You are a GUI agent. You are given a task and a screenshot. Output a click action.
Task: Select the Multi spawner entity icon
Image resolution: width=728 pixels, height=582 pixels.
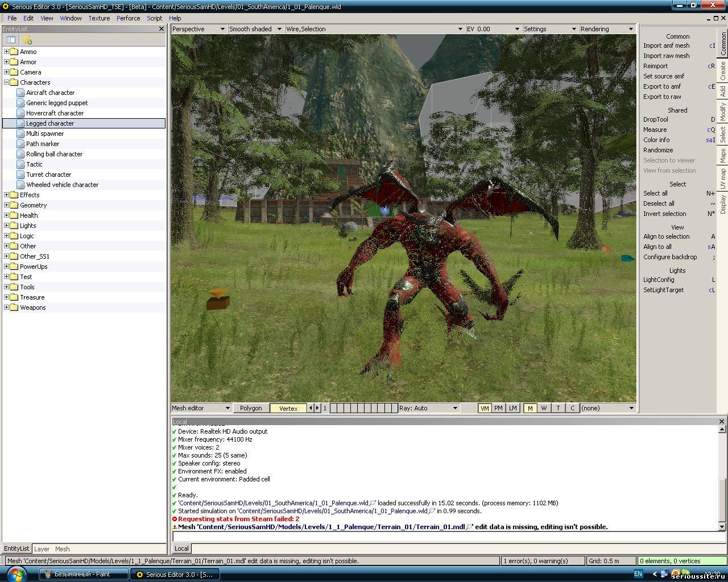pyautogui.click(x=20, y=134)
